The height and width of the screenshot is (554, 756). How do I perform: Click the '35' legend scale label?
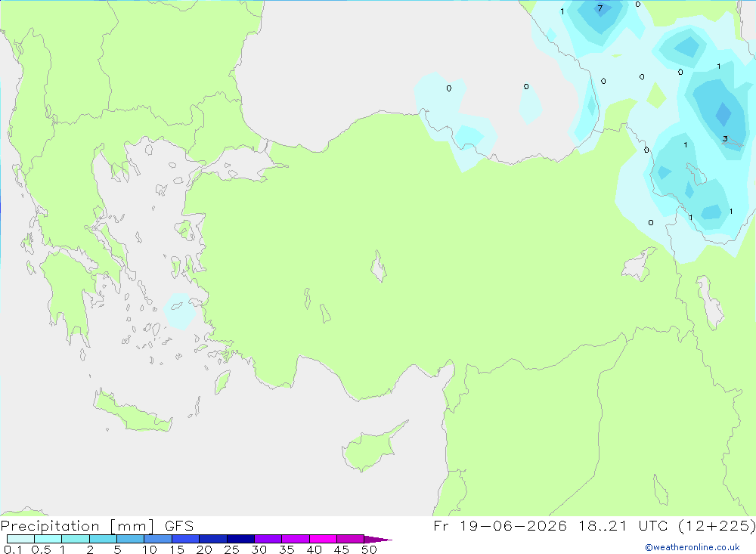click(x=287, y=549)
